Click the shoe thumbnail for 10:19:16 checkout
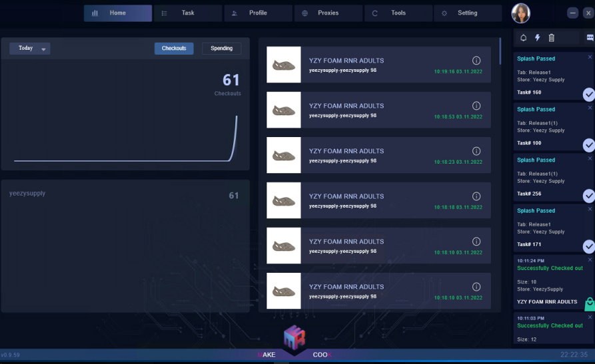 click(284, 65)
